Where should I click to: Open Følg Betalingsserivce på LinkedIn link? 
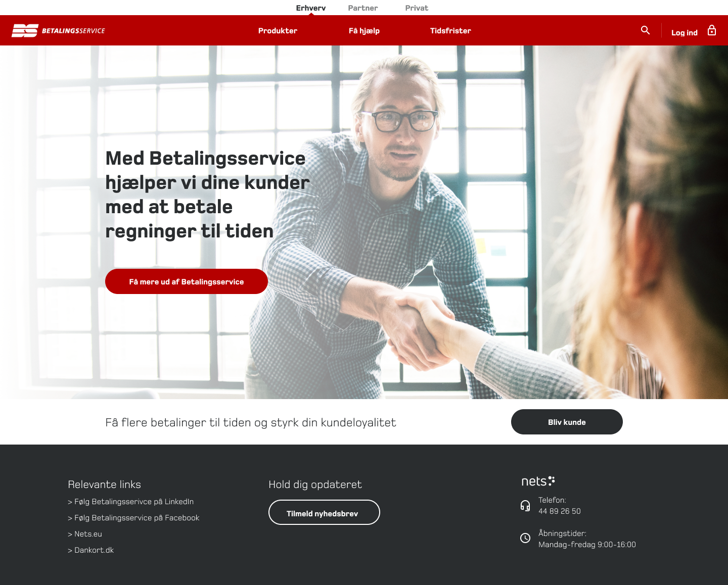(130, 502)
